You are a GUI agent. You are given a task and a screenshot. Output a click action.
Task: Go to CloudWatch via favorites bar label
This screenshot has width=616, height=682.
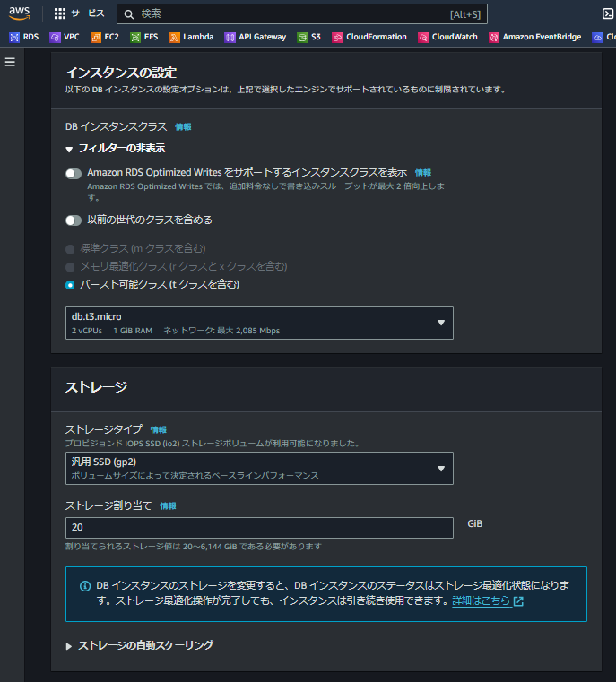click(x=455, y=37)
